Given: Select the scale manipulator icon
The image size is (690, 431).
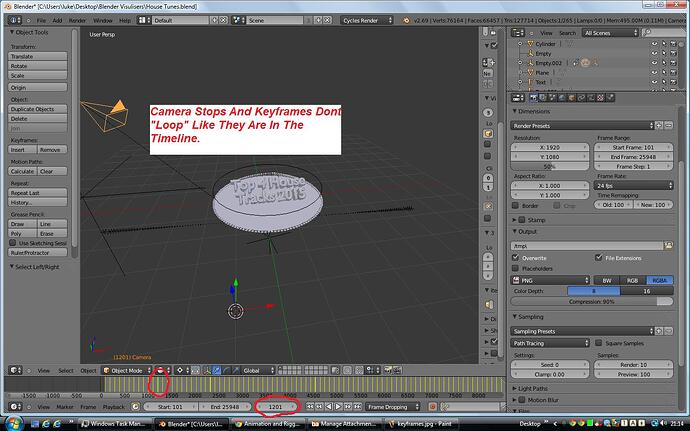Looking at the screenshot, I should (237, 370).
